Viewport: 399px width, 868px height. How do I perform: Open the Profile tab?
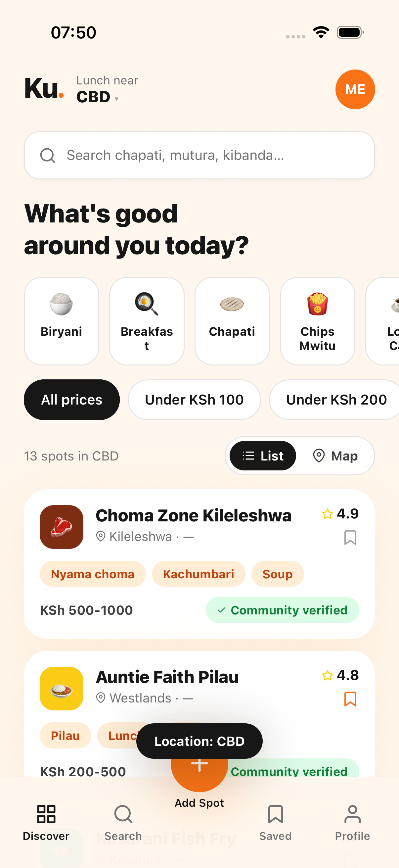coord(352,822)
